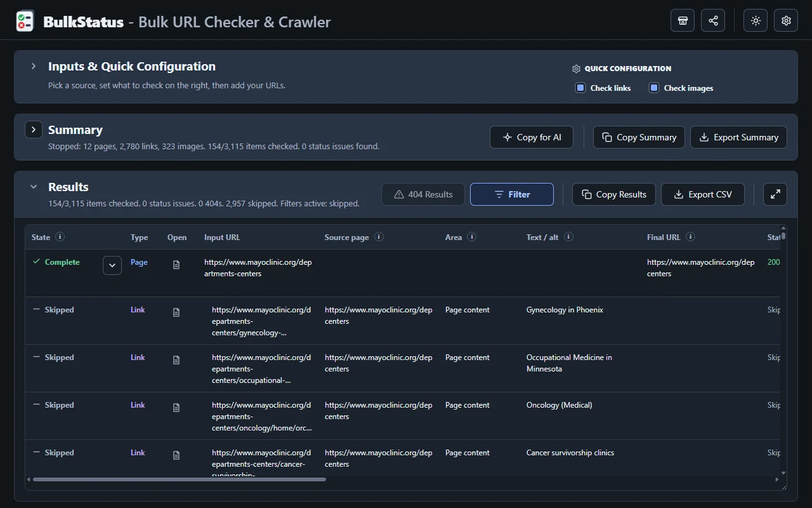812x508 pixels.
Task: Click the Input URL column header
Action: 222,237
